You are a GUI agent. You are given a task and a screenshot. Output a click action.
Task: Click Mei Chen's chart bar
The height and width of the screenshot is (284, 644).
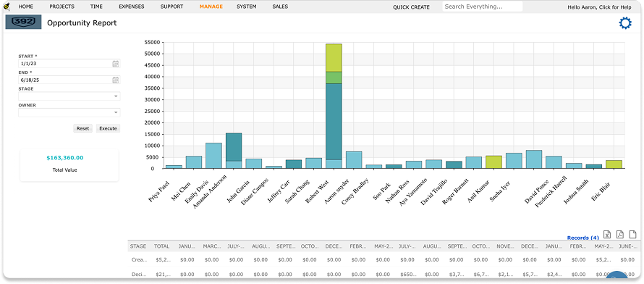(193, 162)
